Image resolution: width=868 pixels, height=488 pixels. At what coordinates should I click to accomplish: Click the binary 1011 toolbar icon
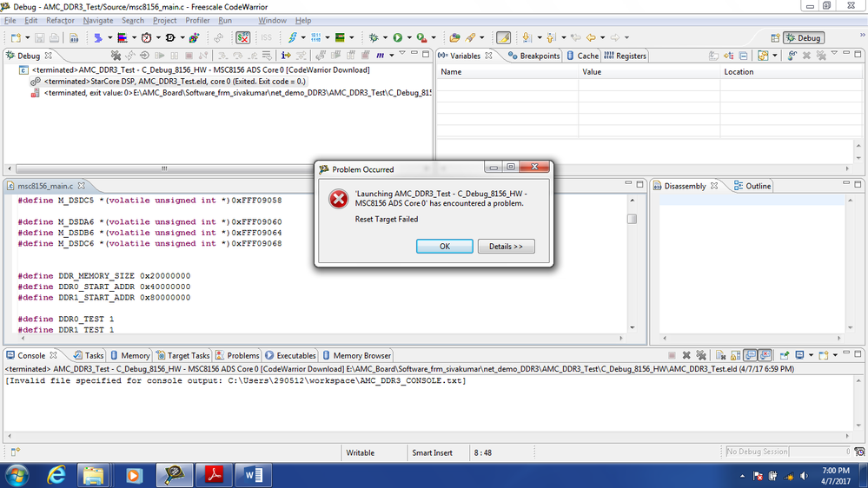[315, 37]
